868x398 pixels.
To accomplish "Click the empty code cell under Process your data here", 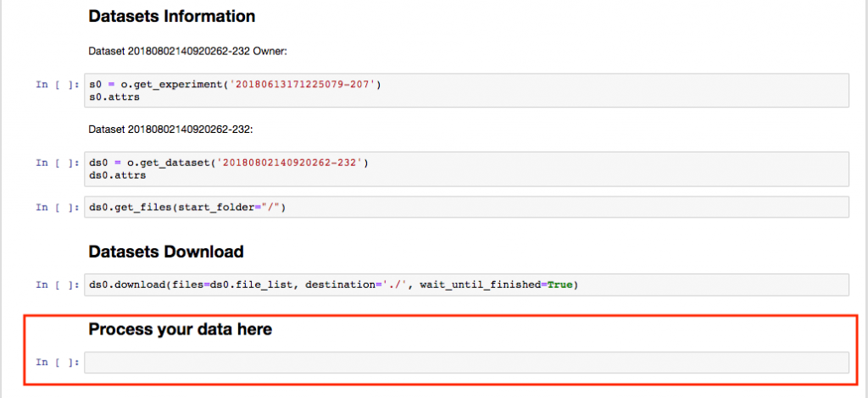I will tap(466, 362).
